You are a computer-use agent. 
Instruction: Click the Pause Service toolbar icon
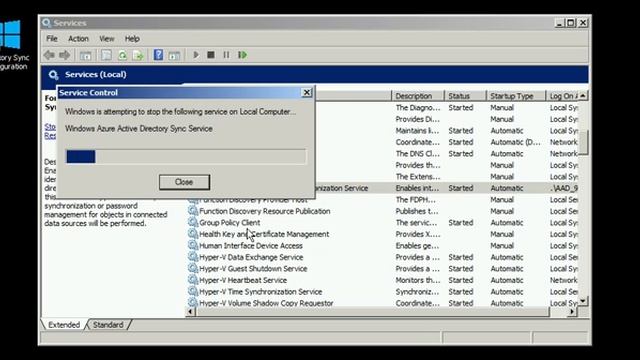point(226,55)
